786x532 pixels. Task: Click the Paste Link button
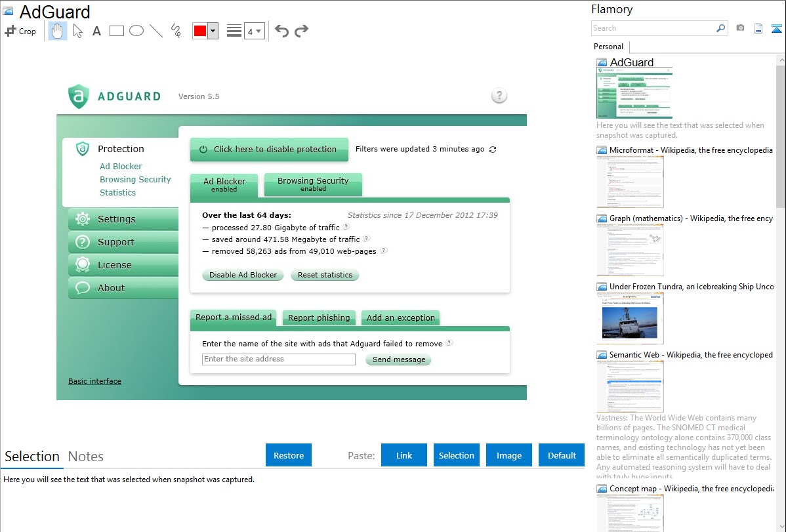pos(404,455)
